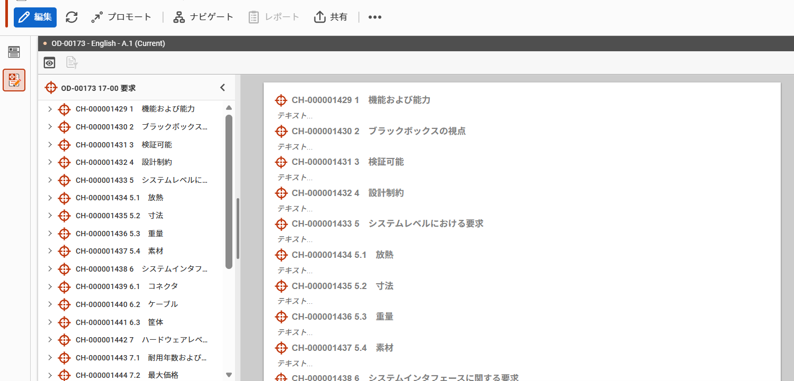The height and width of the screenshot is (381, 794).
Task: Select tree item CH-000001439 6.1 コネクタ
Action: tap(127, 286)
